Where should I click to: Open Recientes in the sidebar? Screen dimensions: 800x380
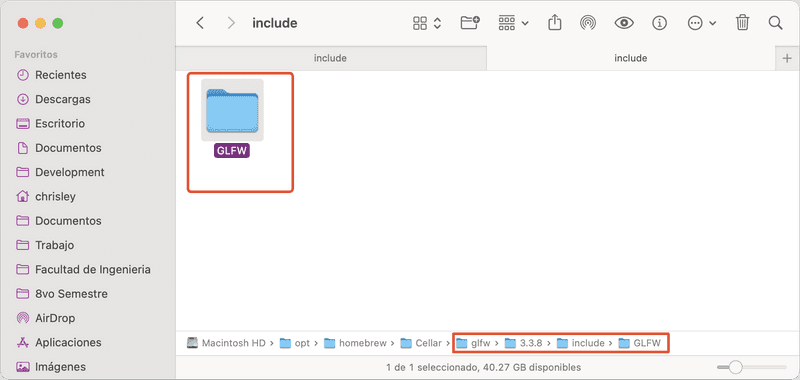point(61,75)
